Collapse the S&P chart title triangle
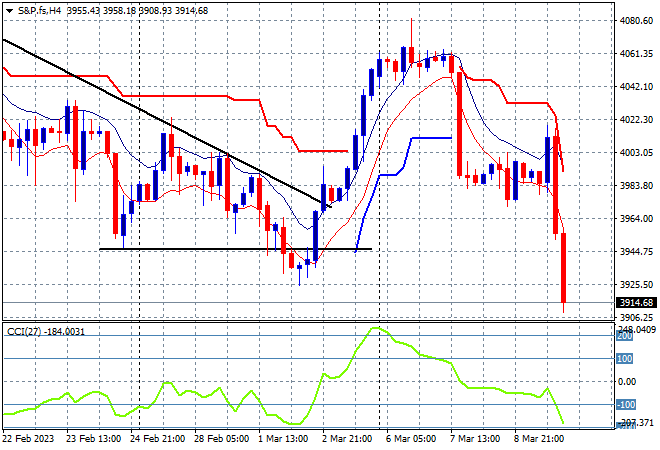Image resolution: width=660 pixels, height=450 pixels. tap(9, 11)
